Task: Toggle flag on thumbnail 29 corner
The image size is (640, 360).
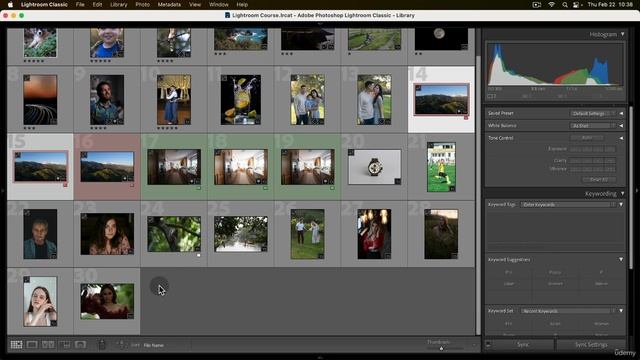Action: click(27, 280)
